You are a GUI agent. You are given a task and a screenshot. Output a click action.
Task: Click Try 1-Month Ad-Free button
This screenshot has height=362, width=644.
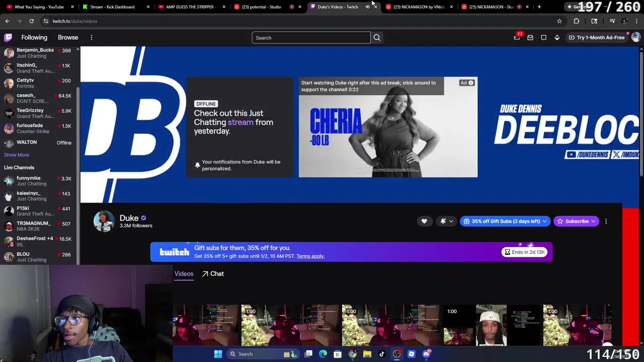[597, 38]
